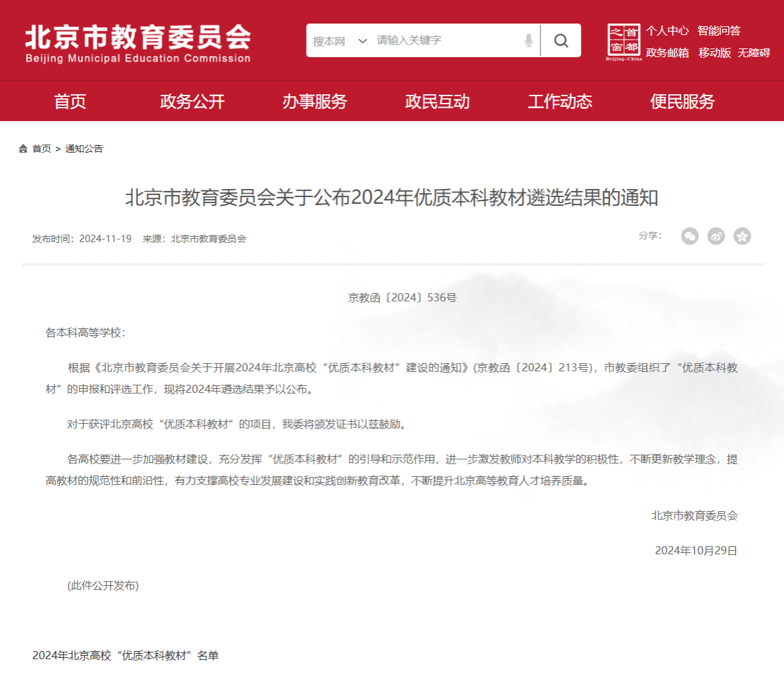This screenshot has height=676, width=784.
Task: Share the article via Weibo icon
Action: coord(716,236)
